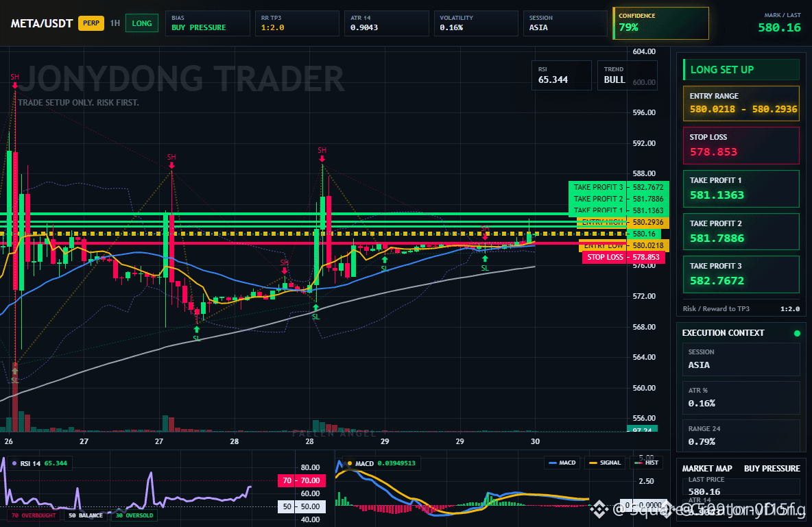Click the red 70 - 70.00 RSI level tag
812x527 pixels.
point(302,481)
